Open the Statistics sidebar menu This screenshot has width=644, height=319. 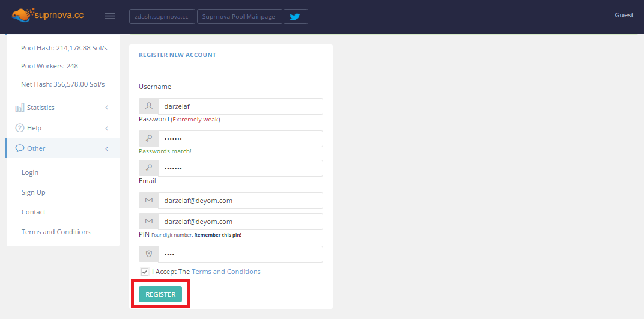[63, 108]
